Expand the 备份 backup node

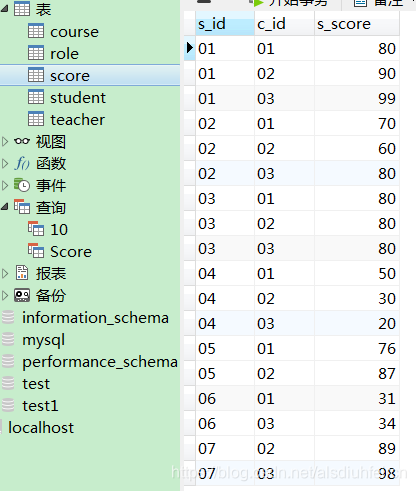tap(5, 295)
